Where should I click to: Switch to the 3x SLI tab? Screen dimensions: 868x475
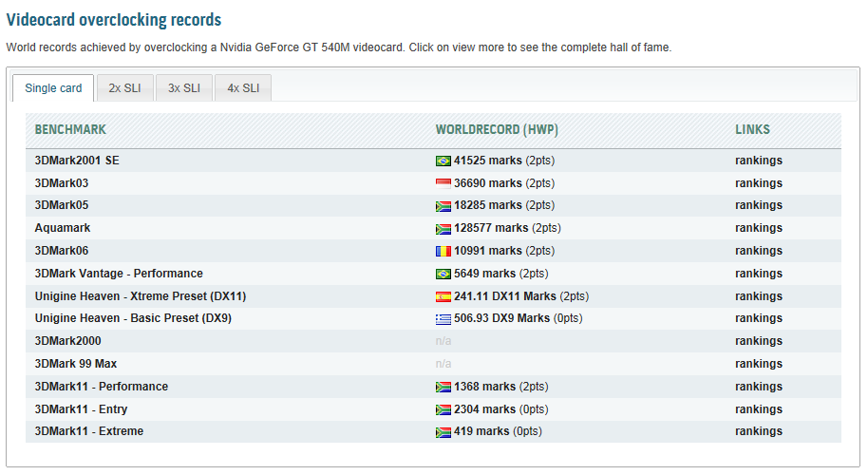[184, 88]
